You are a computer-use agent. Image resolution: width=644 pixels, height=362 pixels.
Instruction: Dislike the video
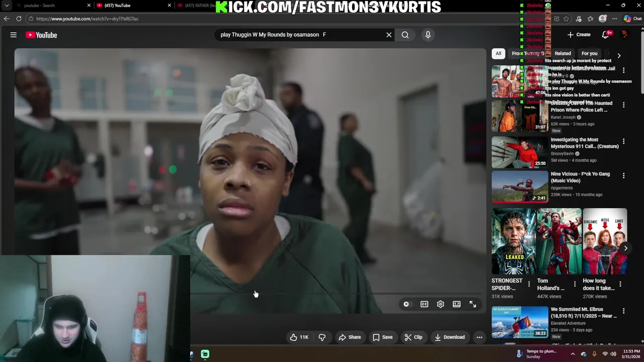tap(322, 337)
